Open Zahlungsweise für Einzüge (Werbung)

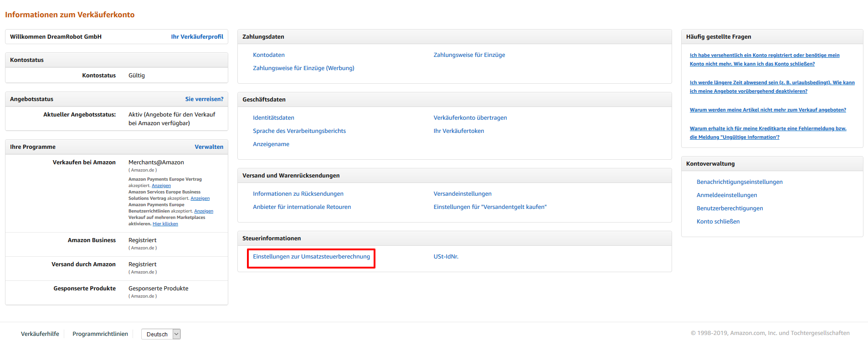coord(303,68)
